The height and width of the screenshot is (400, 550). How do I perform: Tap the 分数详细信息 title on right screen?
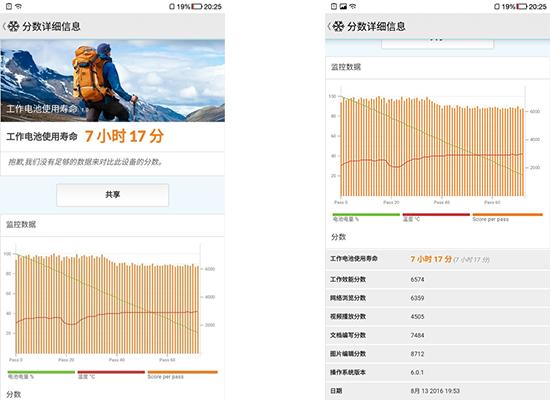coord(376,26)
